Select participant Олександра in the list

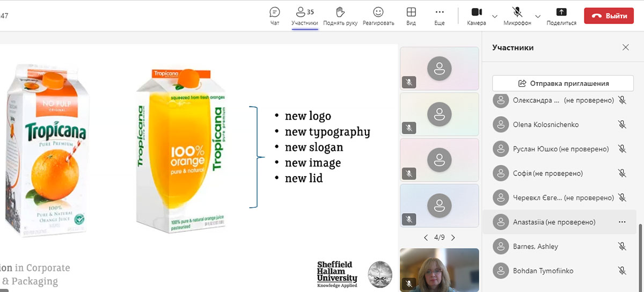[x=559, y=100]
